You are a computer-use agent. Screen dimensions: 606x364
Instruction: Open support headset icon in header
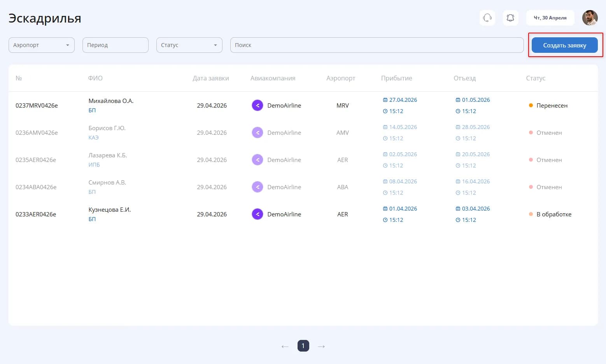tap(487, 18)
